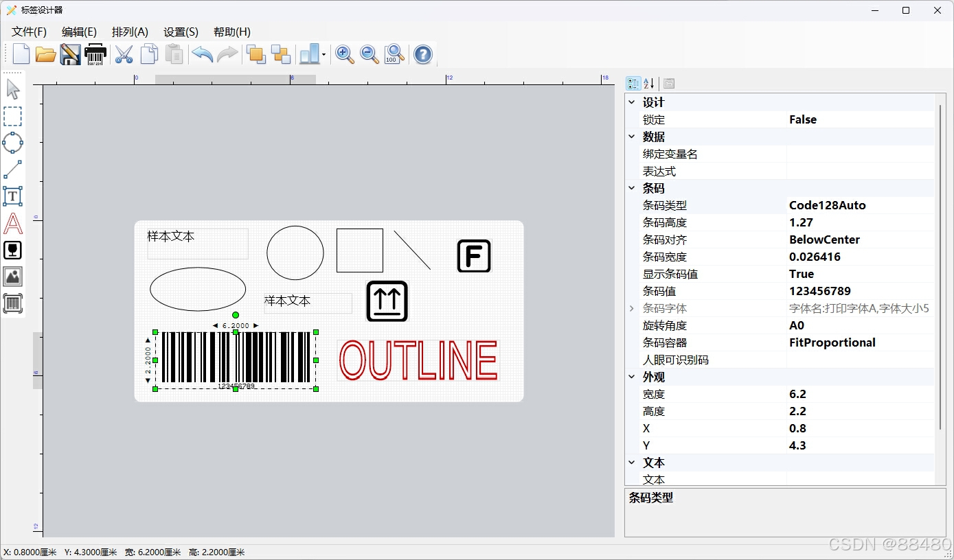Zoom out of the canvas

(x=370, y=54)
